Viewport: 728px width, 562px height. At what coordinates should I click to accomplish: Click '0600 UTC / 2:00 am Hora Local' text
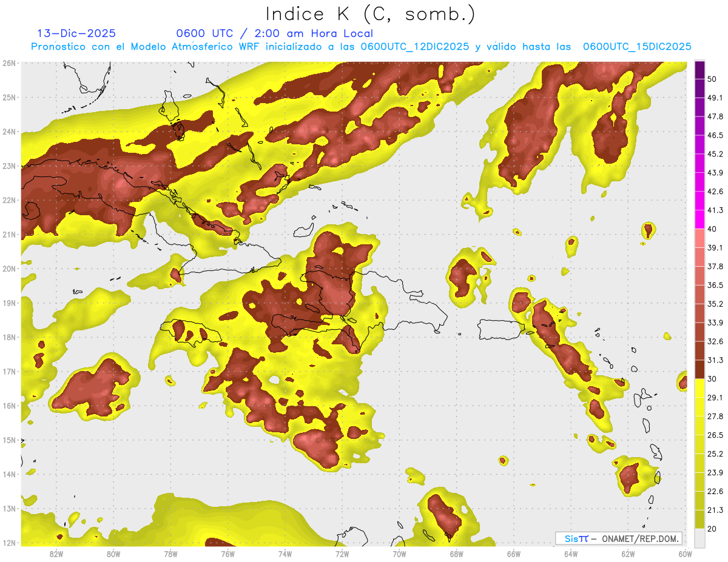click(274, 33)
